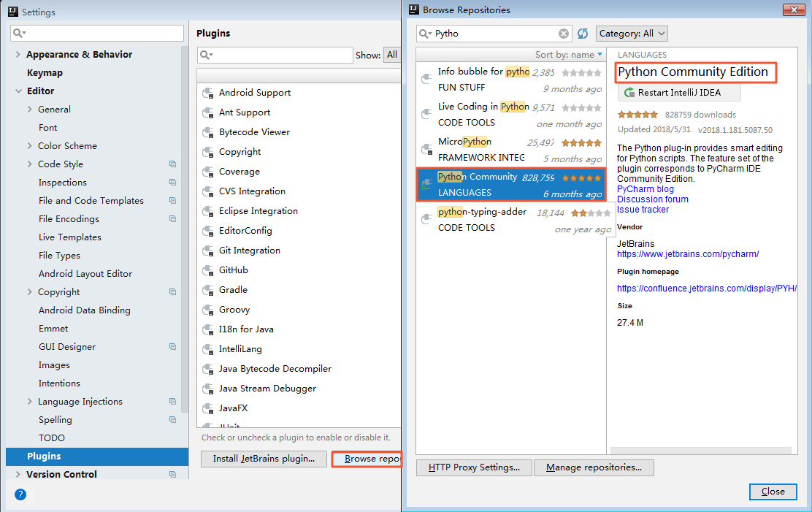Click the python-typing-adder plugin icon

tap(426, 219)
